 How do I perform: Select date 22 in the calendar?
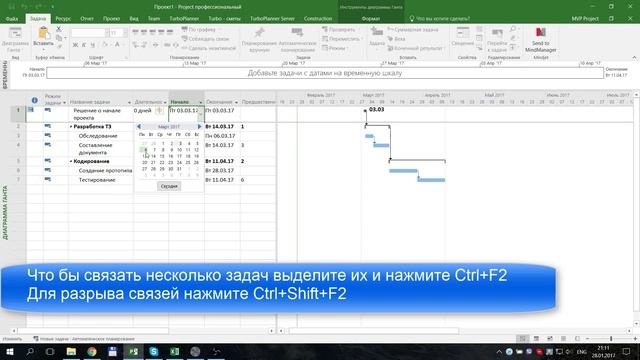[x=162, y=162]
